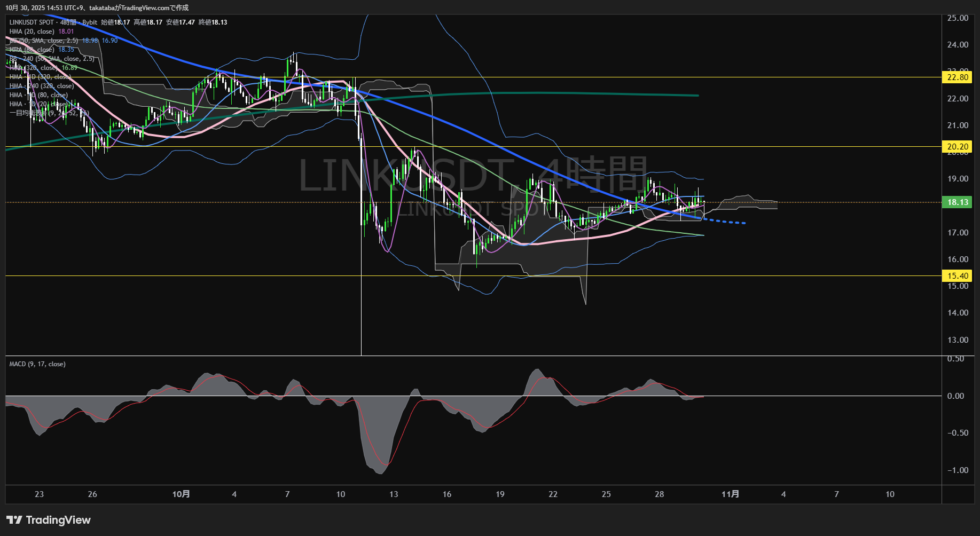The height and width of the screenshot is (536, 980).
Task: Click HMA · 240 (320, close) legend entry
Action: [x=42, y=86]
